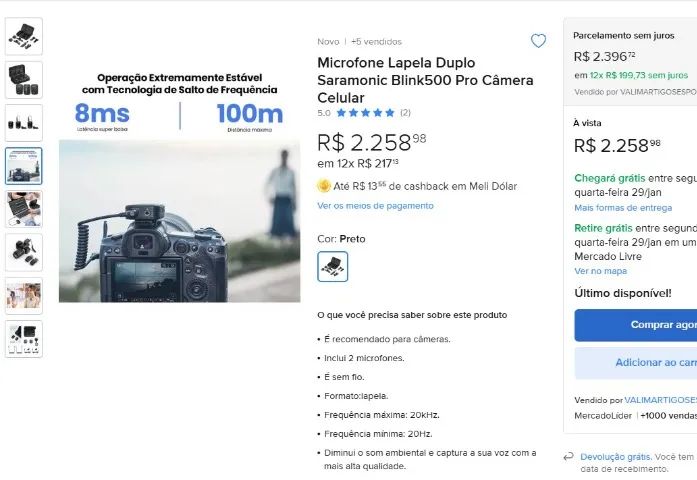Select the first product thumbnail image

24,36
